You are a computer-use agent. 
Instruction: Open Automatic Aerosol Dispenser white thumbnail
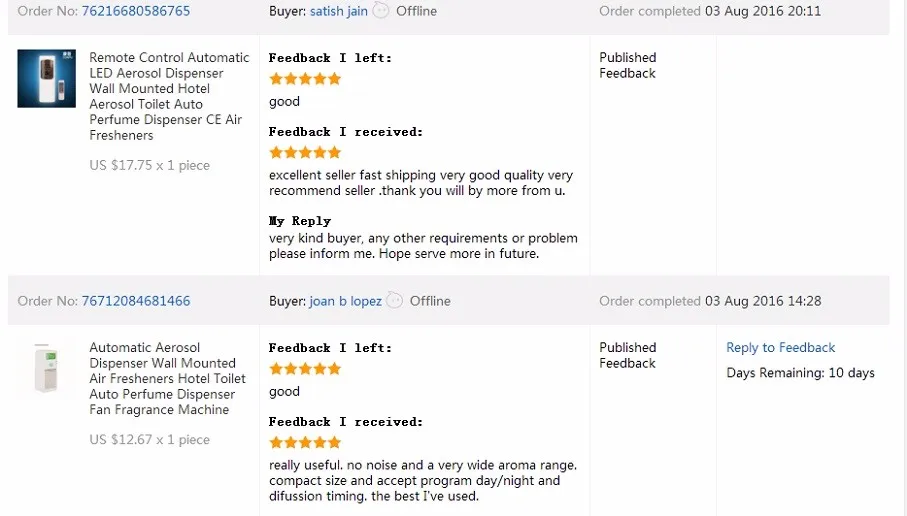click(46, 368)
